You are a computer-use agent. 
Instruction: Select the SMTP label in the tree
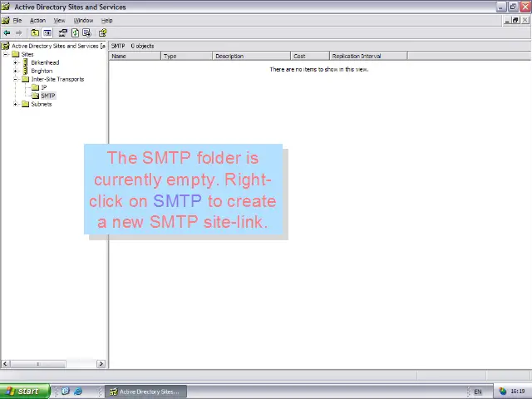coord(48,96)
